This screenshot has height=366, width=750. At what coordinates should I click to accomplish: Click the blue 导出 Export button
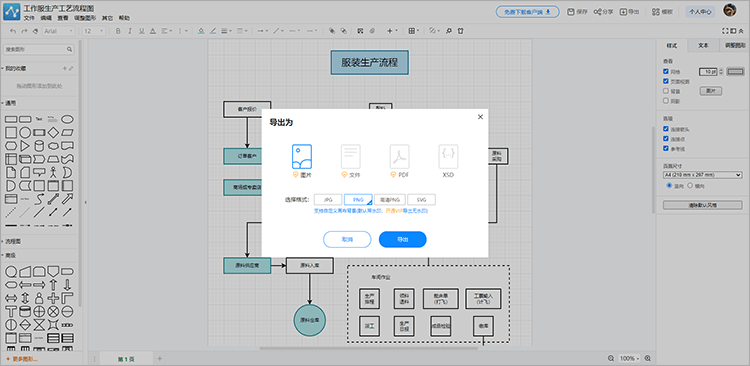403,239
